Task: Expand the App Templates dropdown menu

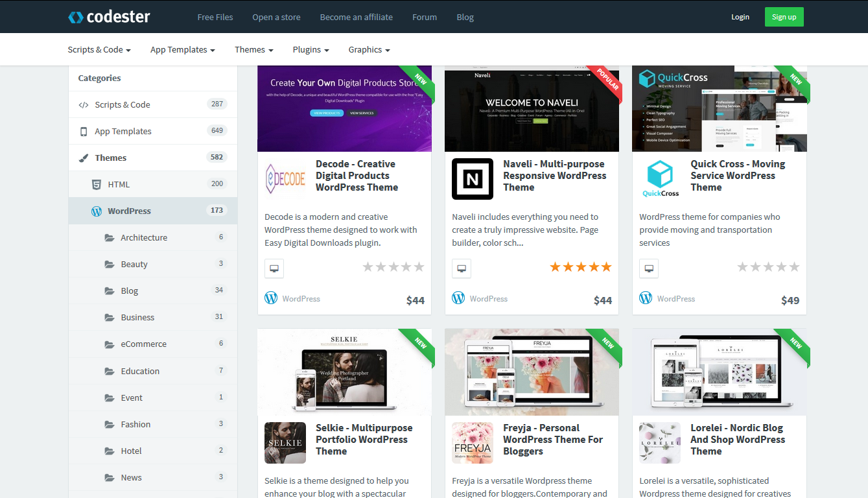Action: tap(183, 49)
